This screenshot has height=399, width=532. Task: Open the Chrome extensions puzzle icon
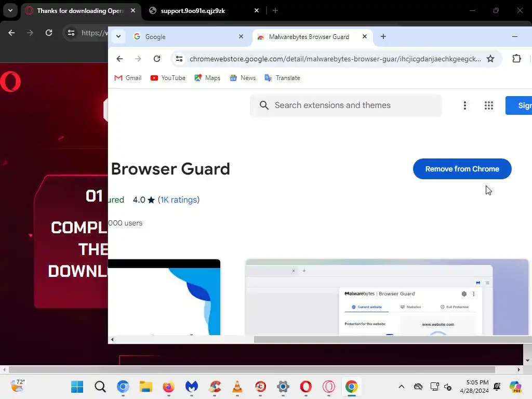516,59
